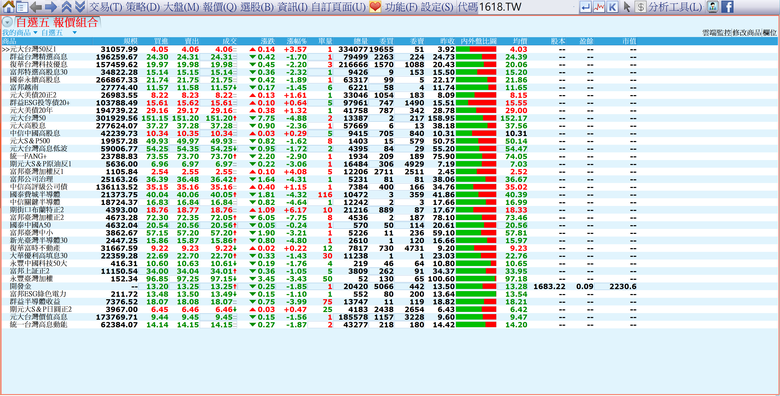
Task: Open the customer service avatar icon
Action: (713, 7)
